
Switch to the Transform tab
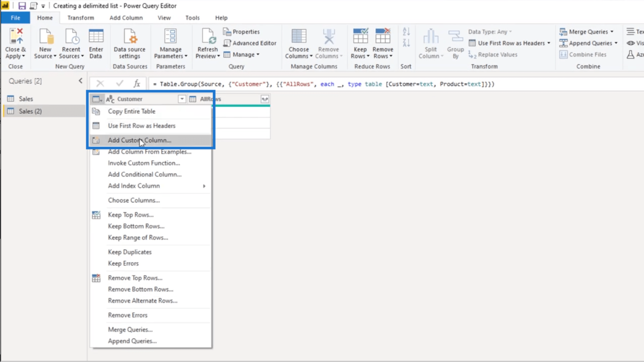pyautogui.click(x=80, y=18)
